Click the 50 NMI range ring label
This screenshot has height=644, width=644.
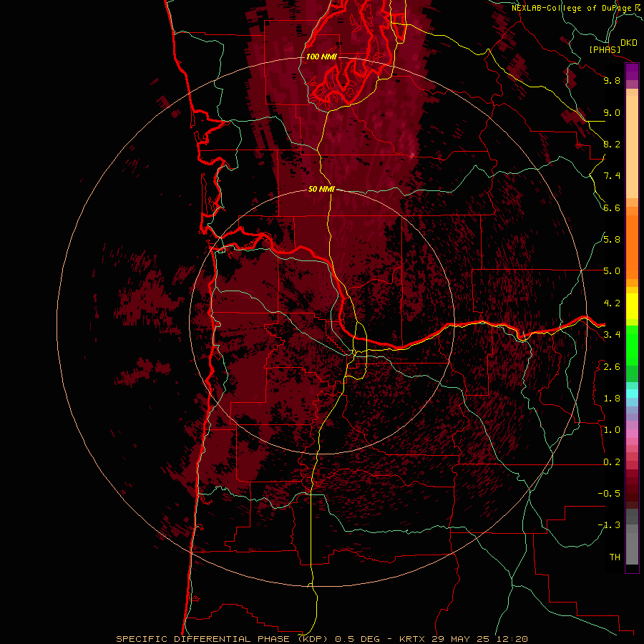321,189
